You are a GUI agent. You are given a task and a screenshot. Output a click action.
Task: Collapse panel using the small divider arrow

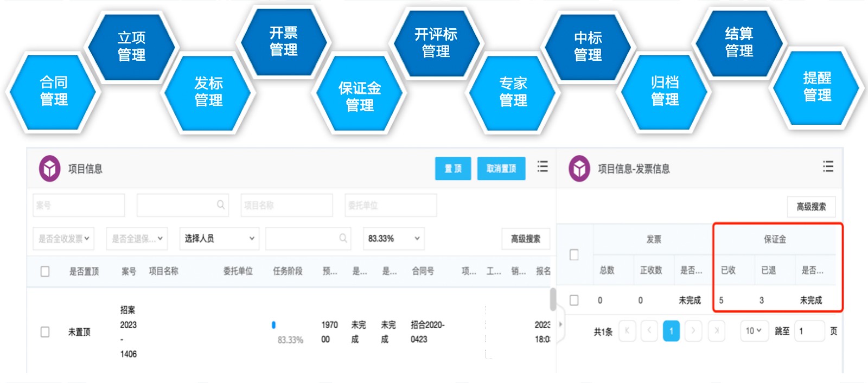[x=560, y=324]
